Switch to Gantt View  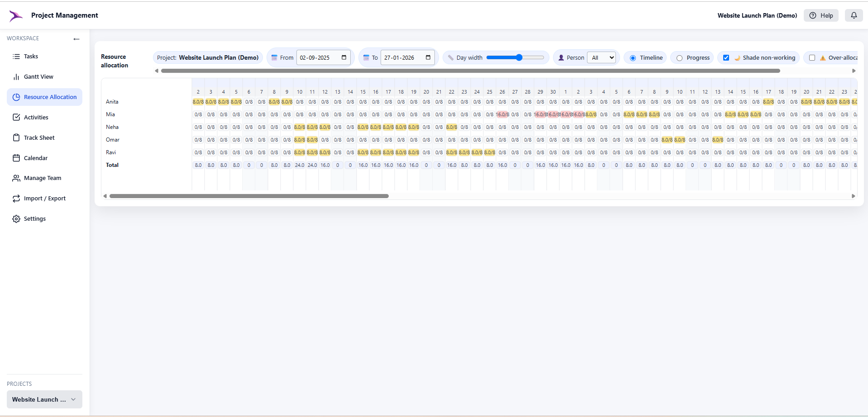tap(38, 76)
